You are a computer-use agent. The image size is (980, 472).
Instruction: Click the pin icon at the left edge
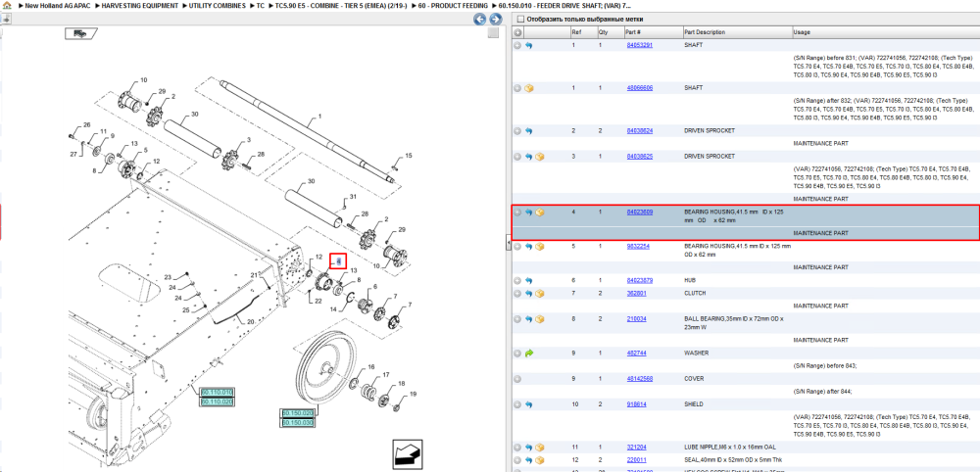tap(5, 19)
